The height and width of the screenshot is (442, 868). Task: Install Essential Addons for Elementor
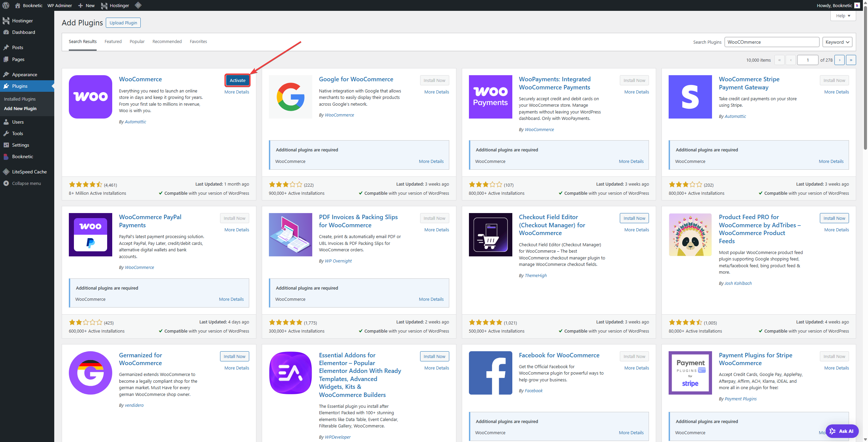[434, 356]
